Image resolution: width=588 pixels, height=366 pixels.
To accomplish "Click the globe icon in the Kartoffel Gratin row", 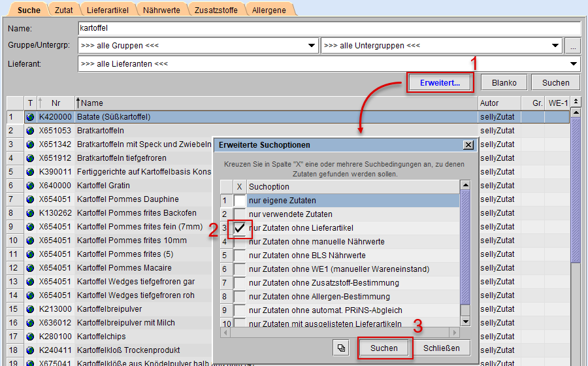I will click(x=30, y=186).
